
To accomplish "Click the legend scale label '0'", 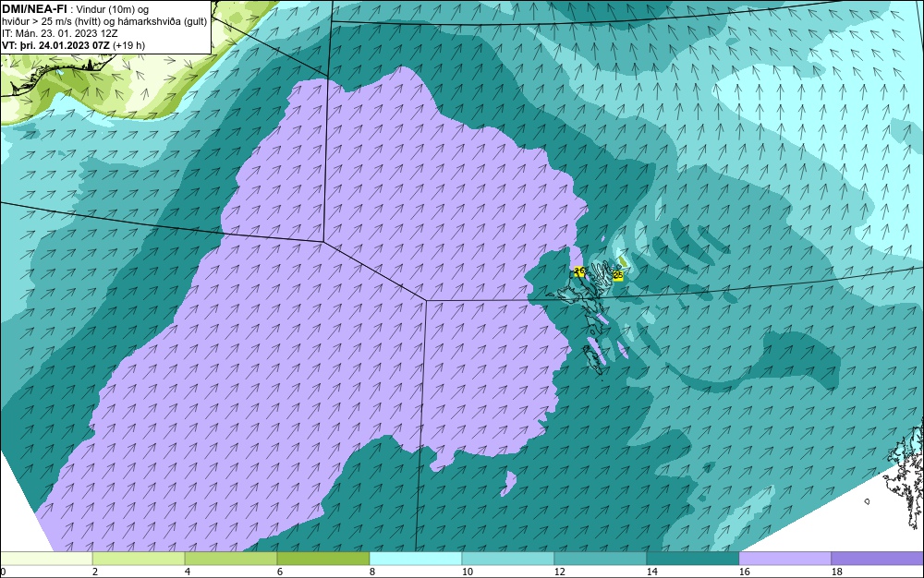I will 3,572.
